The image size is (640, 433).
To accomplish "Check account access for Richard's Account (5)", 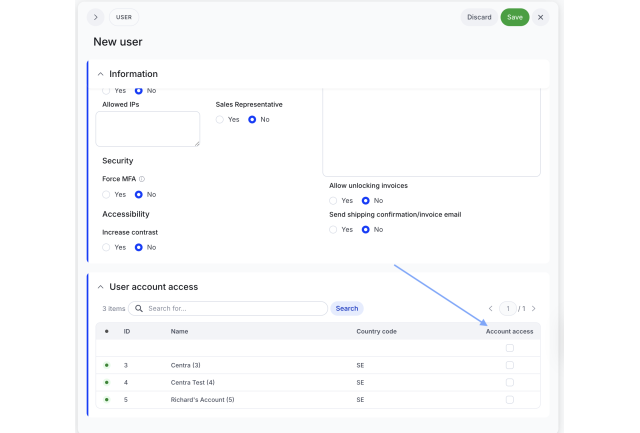I will pos(510,400).
